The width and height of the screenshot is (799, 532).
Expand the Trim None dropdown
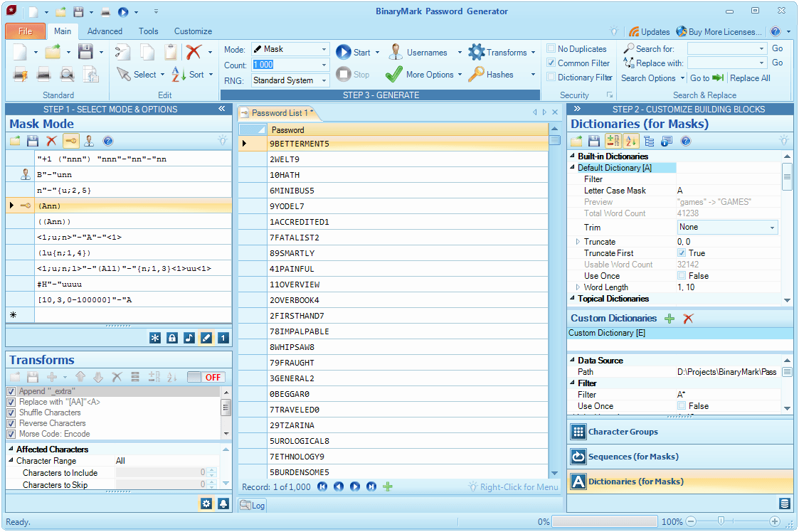pyautogui.click(x=772, y=228)
